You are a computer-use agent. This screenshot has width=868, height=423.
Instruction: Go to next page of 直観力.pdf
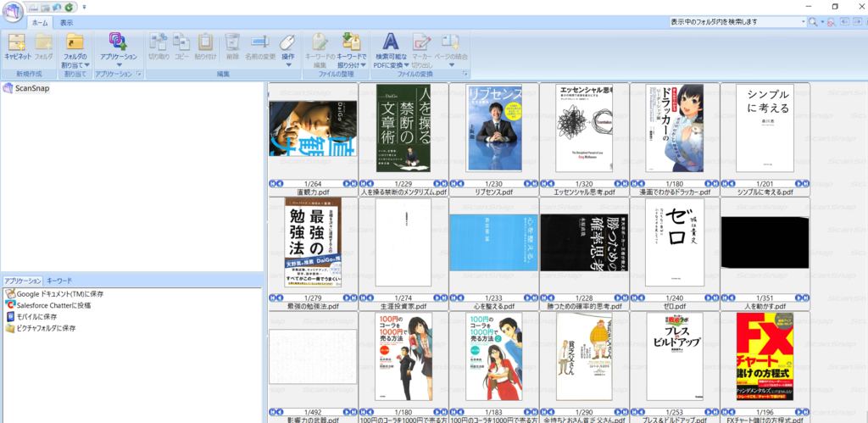coord(346,183)
